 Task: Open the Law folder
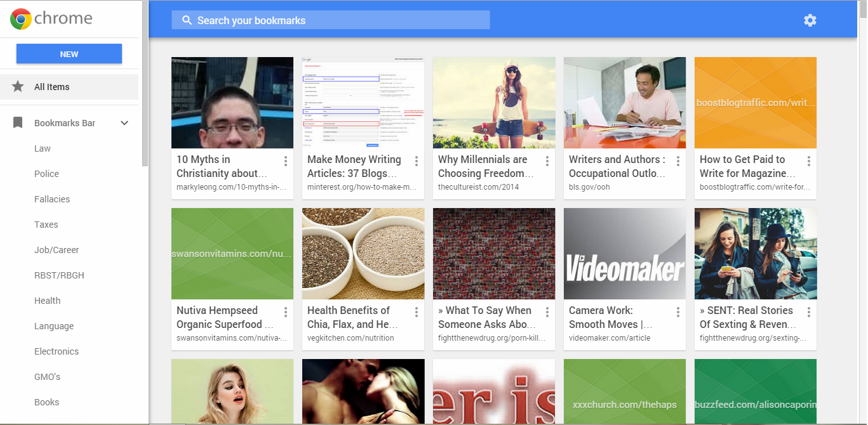click(x=43, y=148)
